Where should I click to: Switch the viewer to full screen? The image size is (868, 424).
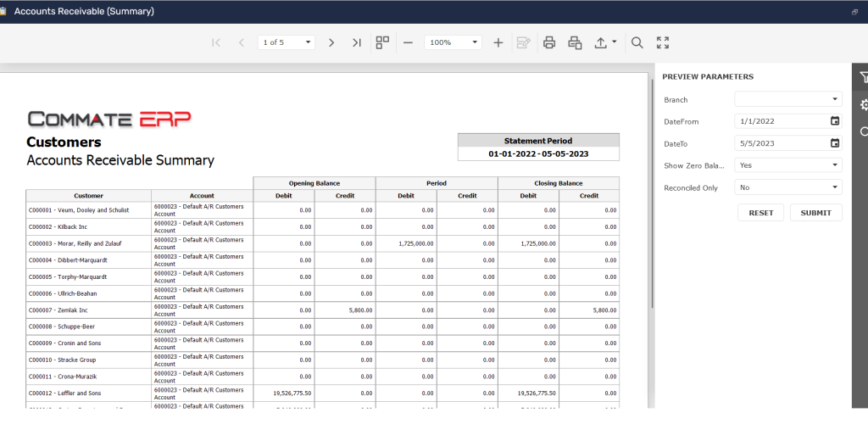663,42
